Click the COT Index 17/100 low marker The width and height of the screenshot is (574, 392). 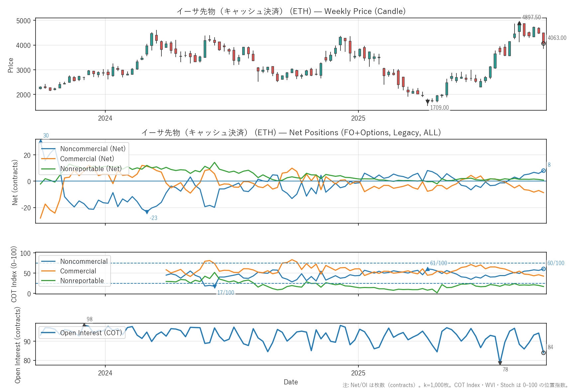coord(215,286)
